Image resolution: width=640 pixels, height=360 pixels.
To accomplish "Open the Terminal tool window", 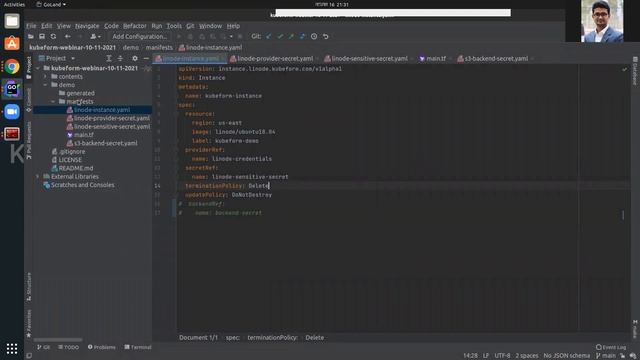I will pyautogui.click(x=138, y=347).
